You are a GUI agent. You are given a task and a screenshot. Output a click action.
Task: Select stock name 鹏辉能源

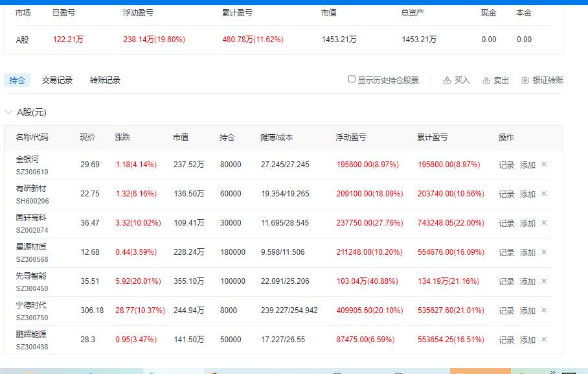30,334
